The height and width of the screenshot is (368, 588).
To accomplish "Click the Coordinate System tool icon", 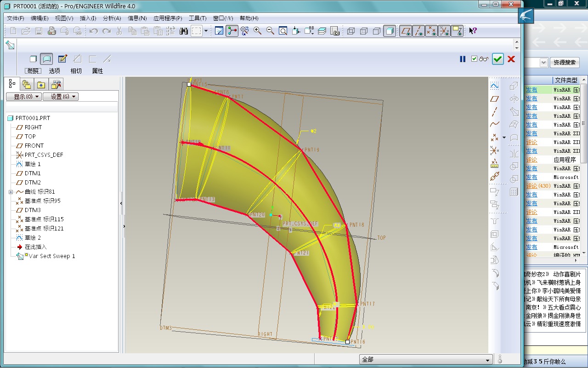I will pyautogui.click(x=494, y=150).
